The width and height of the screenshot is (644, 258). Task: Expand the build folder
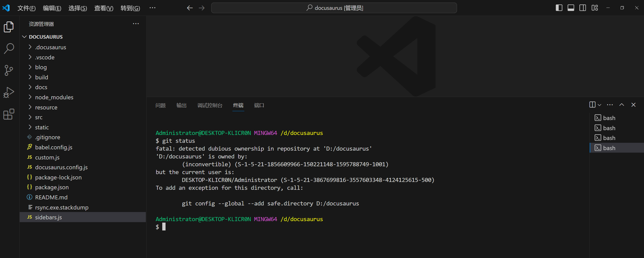click(x=83, y=77)
